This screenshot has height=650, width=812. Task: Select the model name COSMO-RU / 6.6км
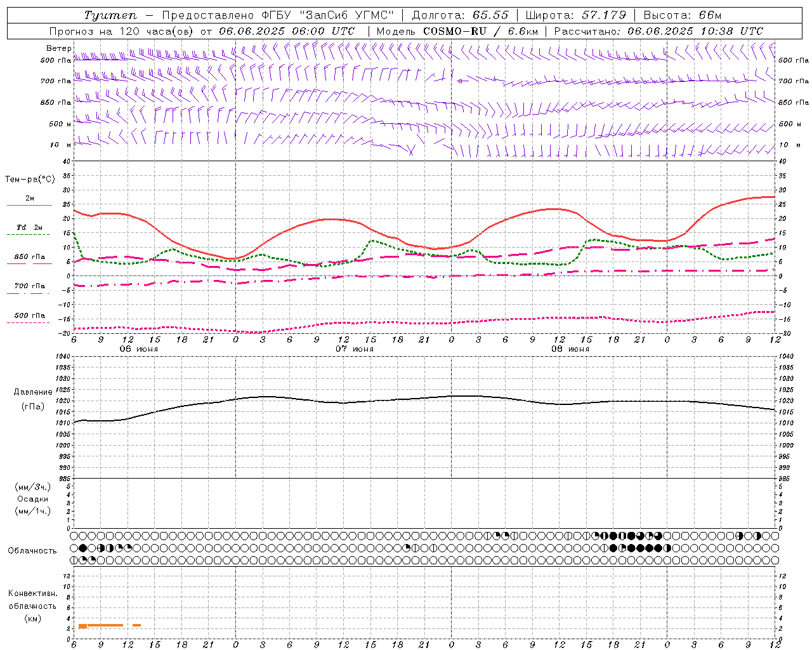coord(481,31)
